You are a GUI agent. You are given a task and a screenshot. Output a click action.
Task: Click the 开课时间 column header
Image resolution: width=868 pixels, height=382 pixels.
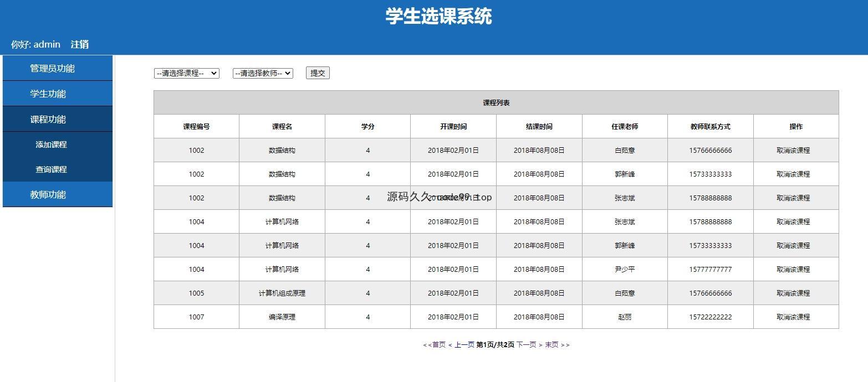point(453,127)
